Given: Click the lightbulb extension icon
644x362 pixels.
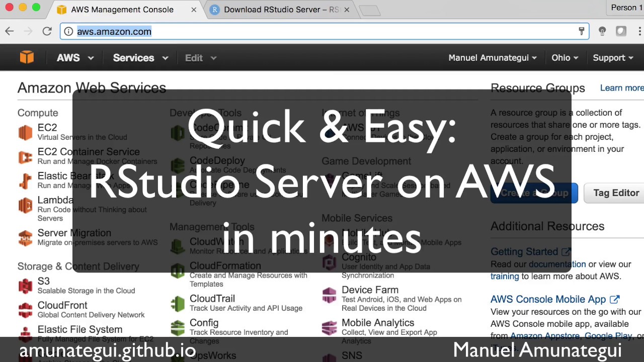Looking at the screenshot, I should [602, 31].
